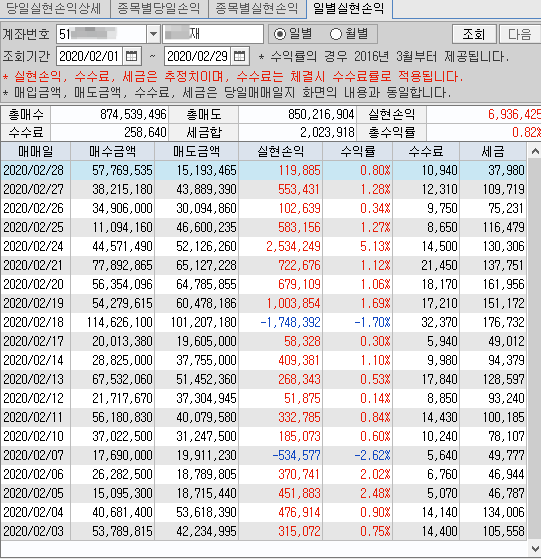Click the account holder name field
Screen dimensions: 541x559
point(213,34)
